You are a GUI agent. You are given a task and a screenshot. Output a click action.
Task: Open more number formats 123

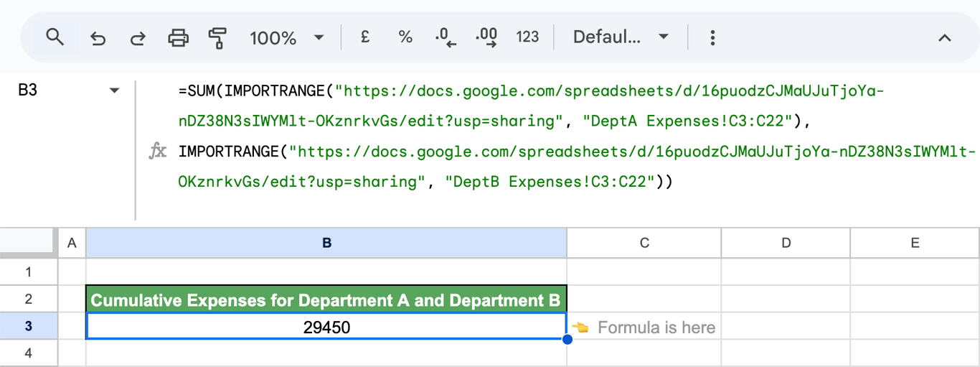tap(527, 37)
